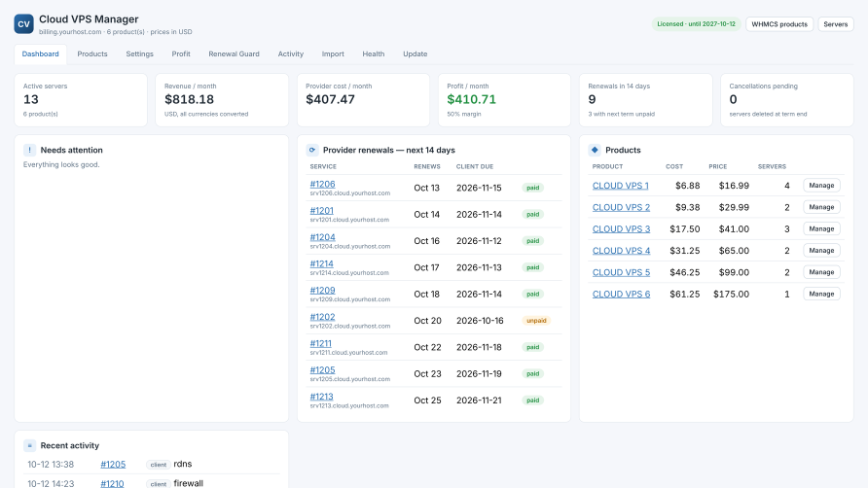Image resolution: width=868 pixels, height=488 pixels.
Task: Manage the CLOUD VPS 4 product
Action: (821, 250)
